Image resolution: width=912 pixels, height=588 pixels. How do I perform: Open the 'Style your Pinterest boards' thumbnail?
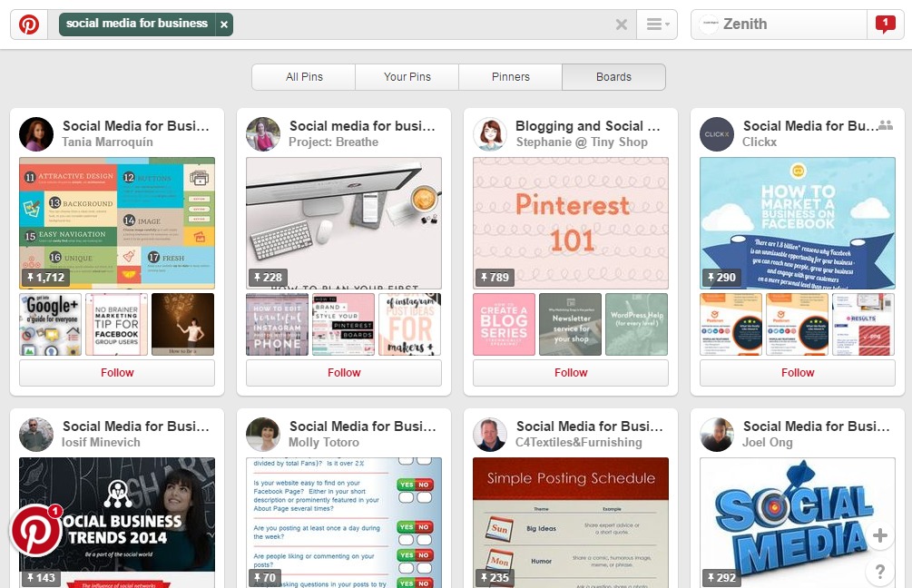coord(344,325)
